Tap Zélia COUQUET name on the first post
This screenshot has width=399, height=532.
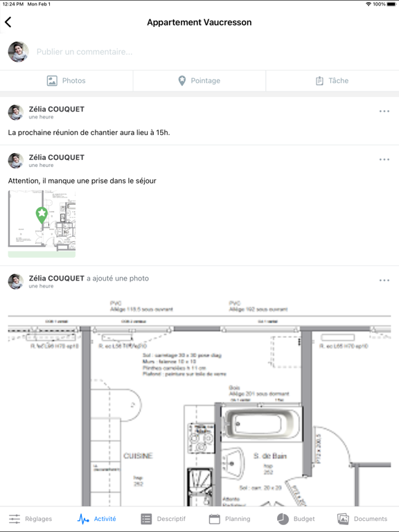(x=56, y=109)
